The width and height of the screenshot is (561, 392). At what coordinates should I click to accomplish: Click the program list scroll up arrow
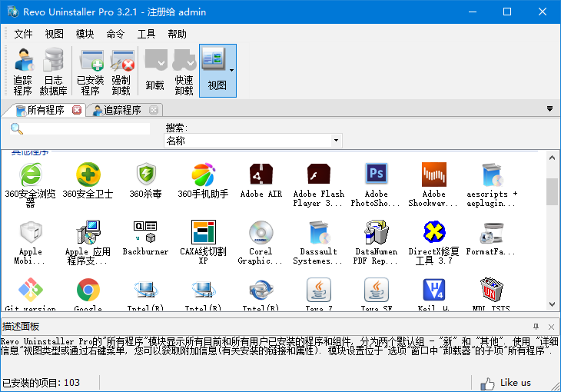(552, 158)
